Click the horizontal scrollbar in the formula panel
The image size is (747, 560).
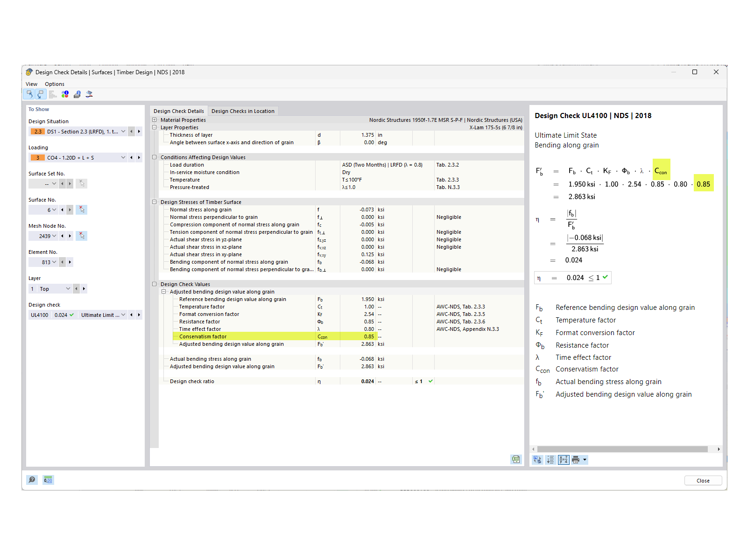[622, 449]
